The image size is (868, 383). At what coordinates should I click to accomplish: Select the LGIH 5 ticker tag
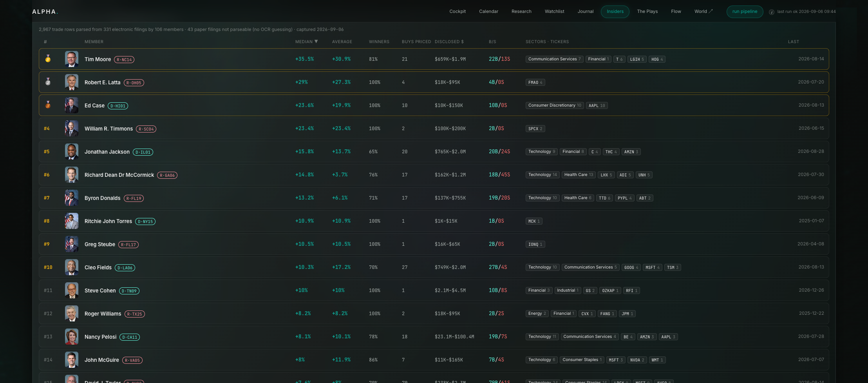click(637, 59)
